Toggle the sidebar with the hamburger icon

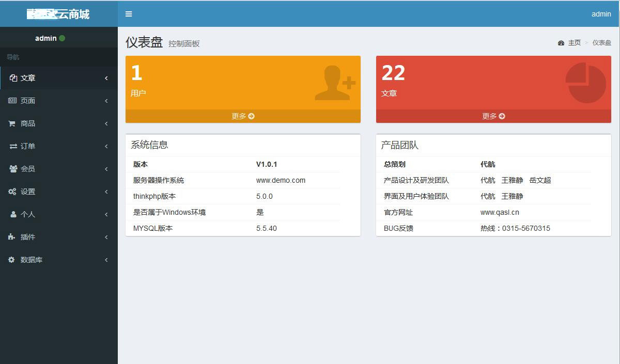coord(129,14)
